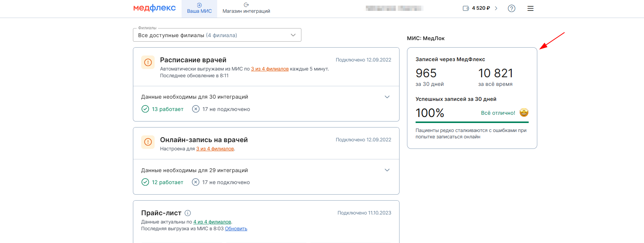
Task: Click the cross icon beside '17 не подключено' for 29 integrations
Action: (195, 182)
